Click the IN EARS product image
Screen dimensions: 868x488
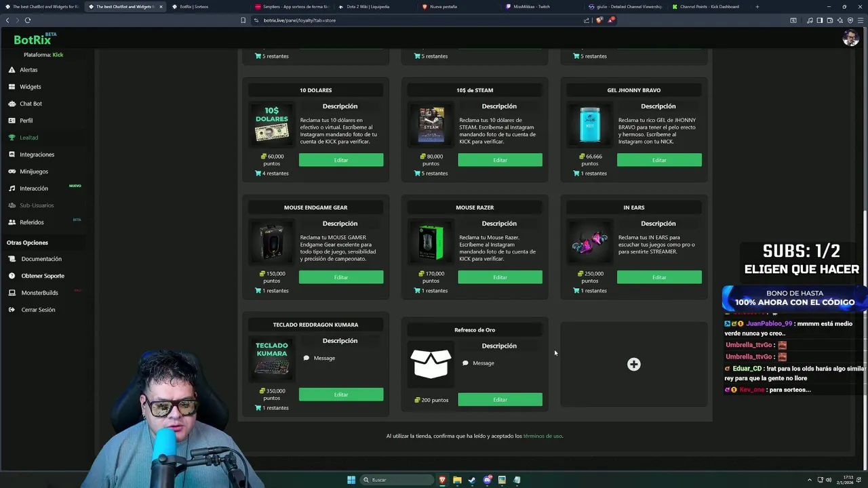(590, 242)
